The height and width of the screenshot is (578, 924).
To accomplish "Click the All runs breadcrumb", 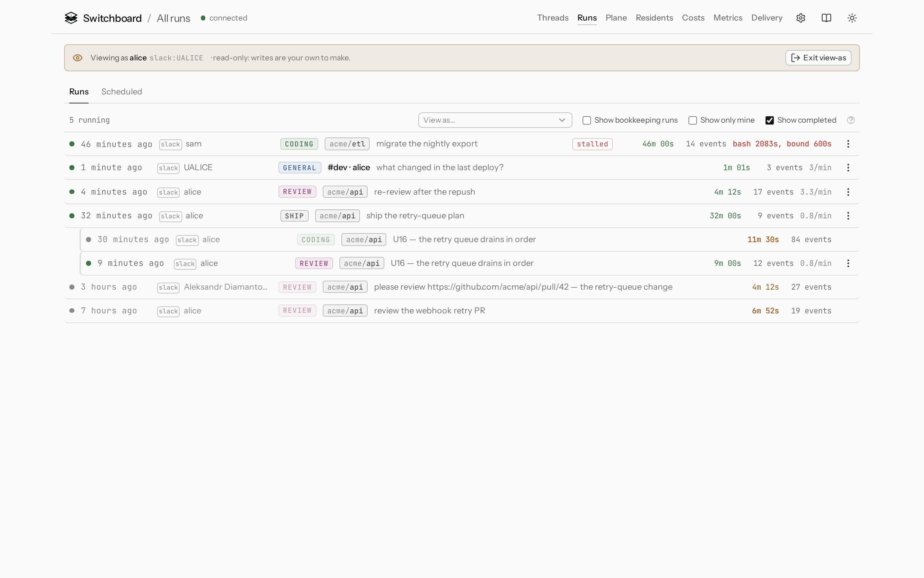I will pos(173,18).
